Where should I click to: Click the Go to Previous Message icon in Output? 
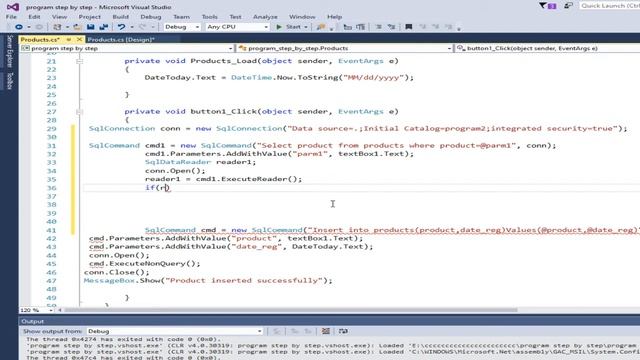(x=295, y=331)
